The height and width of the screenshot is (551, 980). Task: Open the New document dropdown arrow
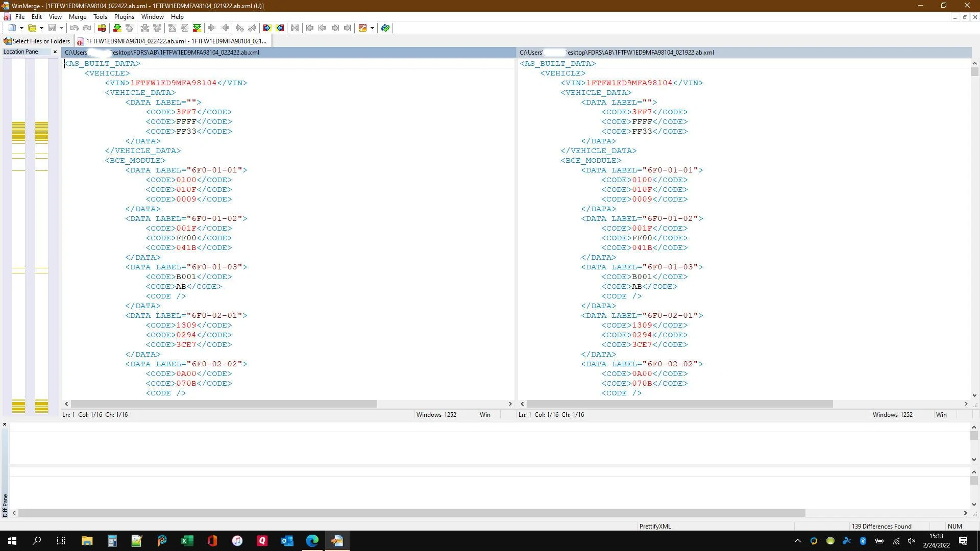click(21, 28)
